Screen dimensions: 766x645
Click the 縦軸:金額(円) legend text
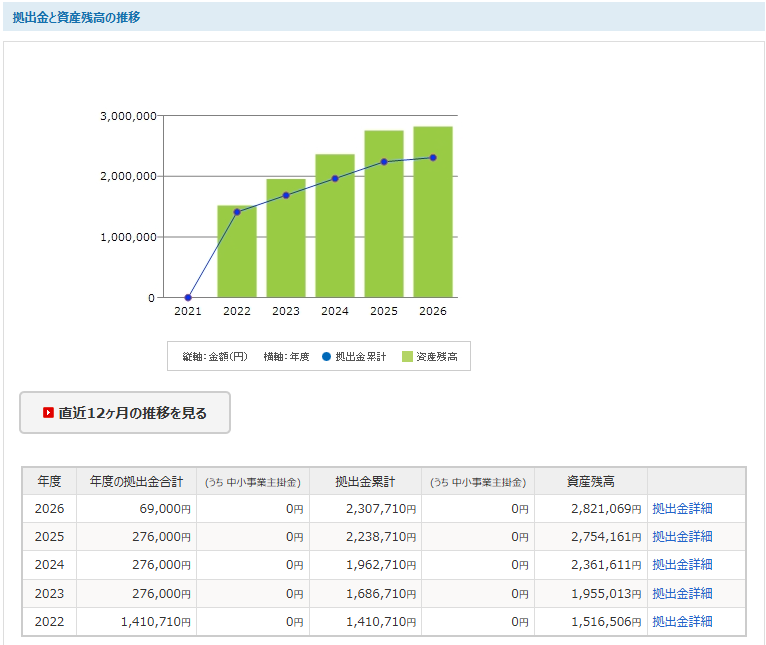[215, 357]
